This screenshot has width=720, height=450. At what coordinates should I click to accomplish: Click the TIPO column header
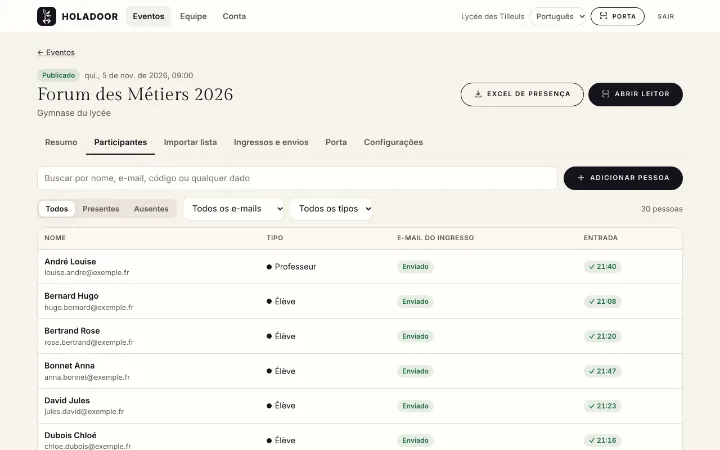[275, 238]
